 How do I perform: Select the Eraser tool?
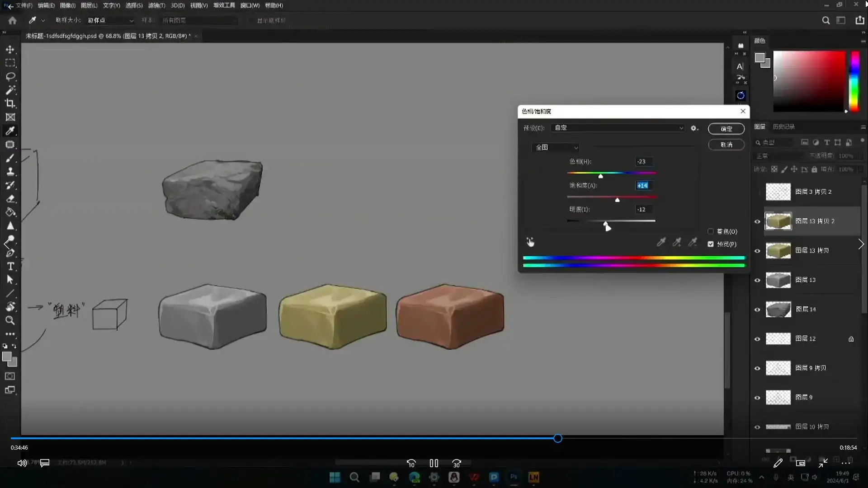tap(10, 199)
